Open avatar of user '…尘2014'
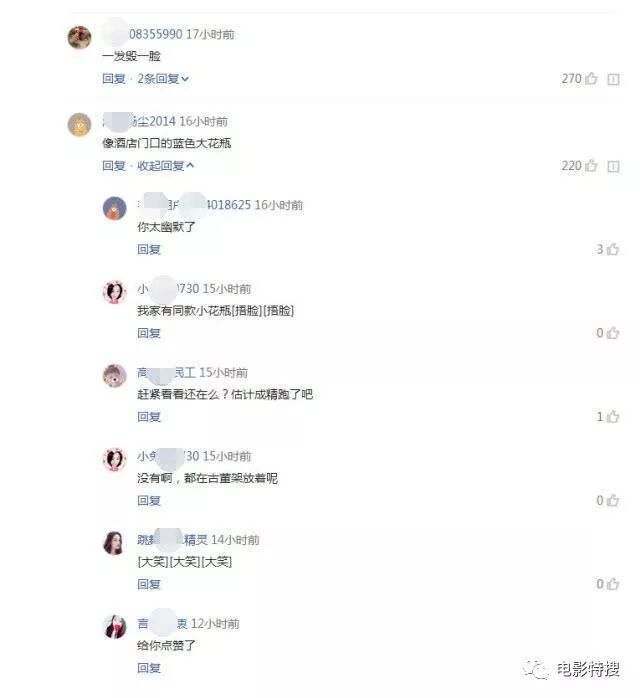 (80, 124)
